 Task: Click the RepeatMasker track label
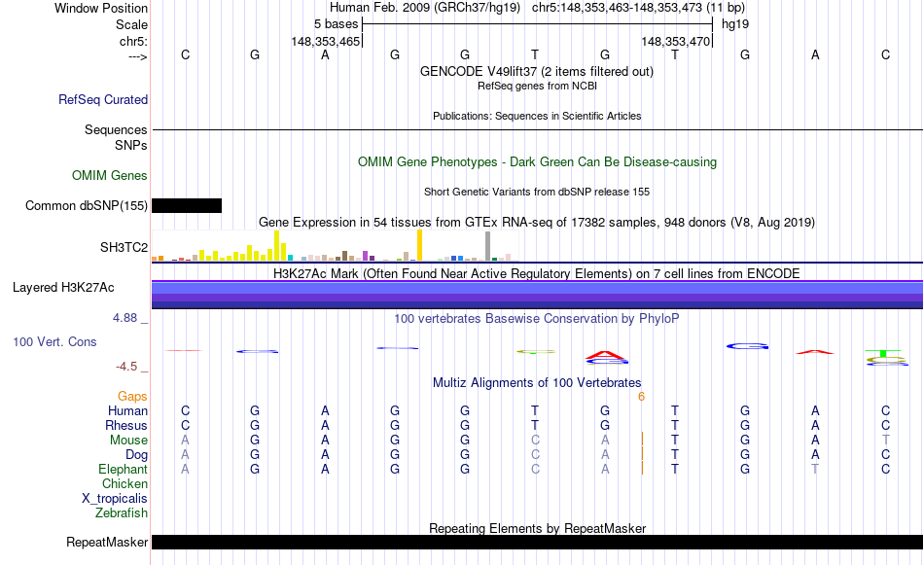pyautogui.click(x=107, y=542)
